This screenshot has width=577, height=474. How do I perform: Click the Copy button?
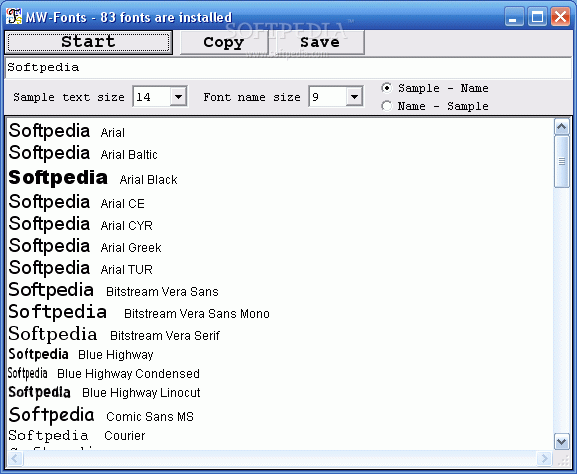click(x=224, y=42)
